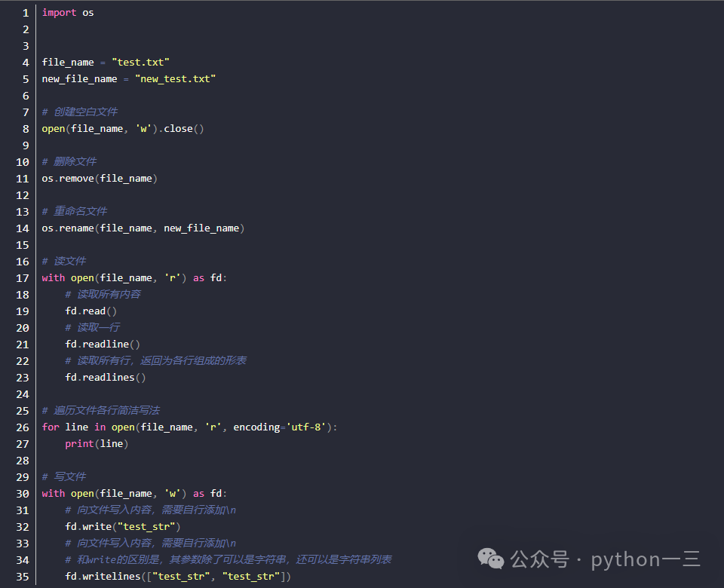Click the comment '# 删除文件'

69,161
